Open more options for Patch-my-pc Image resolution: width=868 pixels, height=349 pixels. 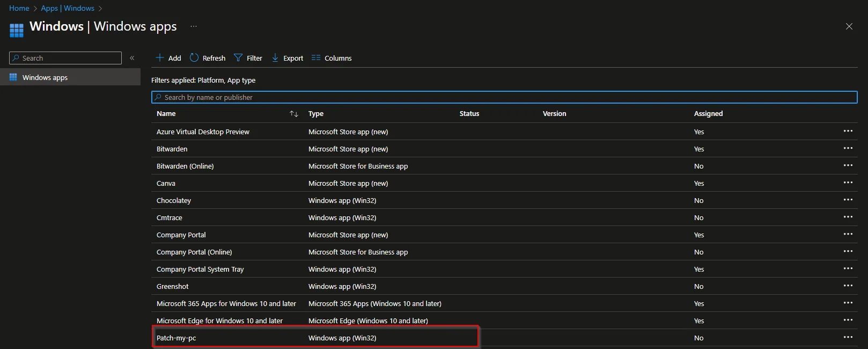tap(848, 337)
